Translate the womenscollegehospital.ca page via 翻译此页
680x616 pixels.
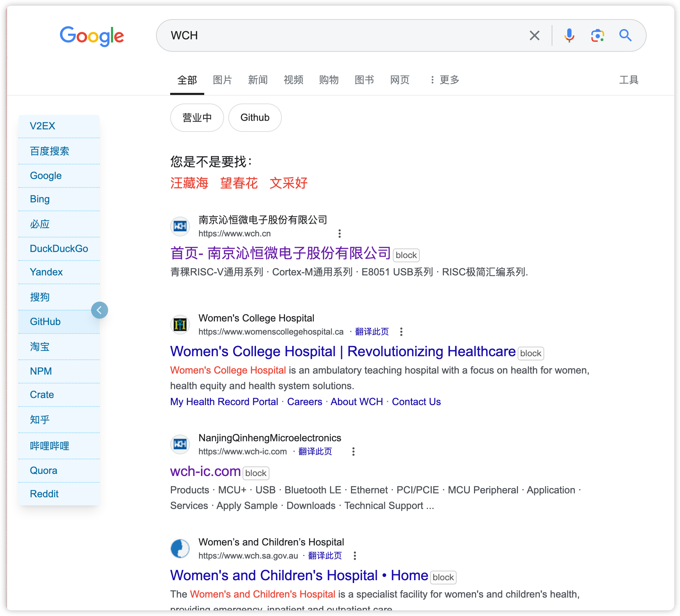pyautogui.click(x=372, y=332)
